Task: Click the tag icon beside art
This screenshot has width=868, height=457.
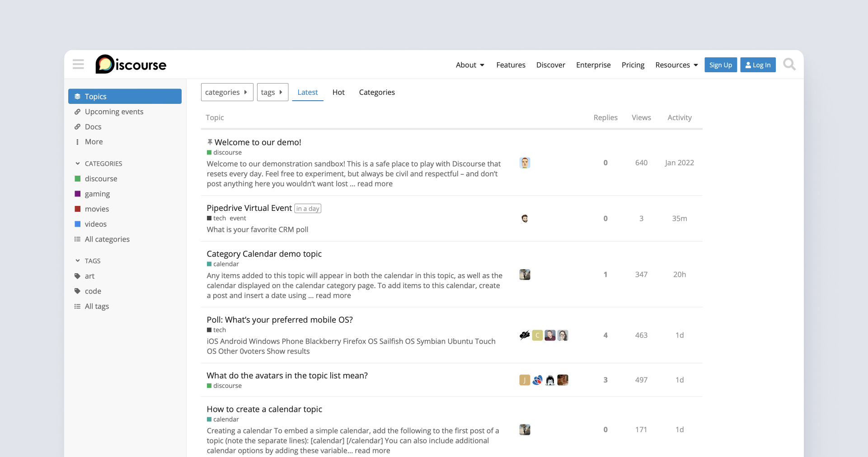Action: pos(78,276)
